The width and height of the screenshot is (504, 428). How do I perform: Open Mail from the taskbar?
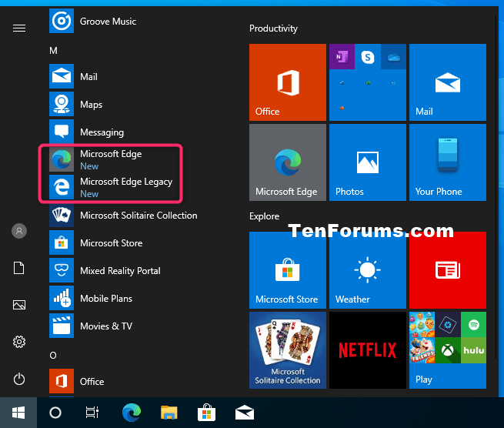244,413
